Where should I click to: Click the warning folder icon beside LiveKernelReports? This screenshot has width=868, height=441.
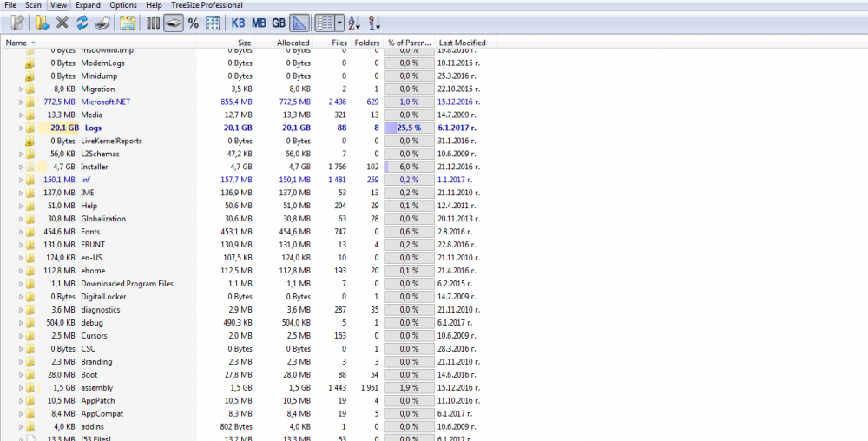coord(30,142)
